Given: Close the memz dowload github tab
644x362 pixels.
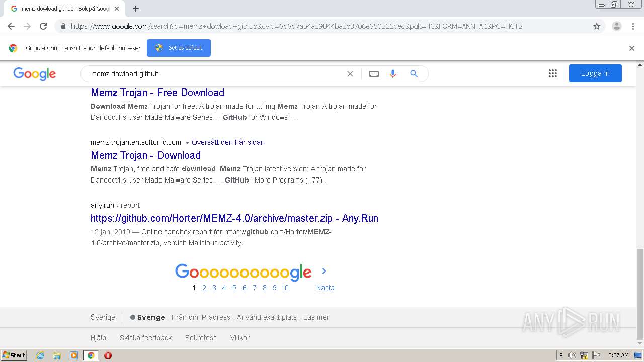Looking at the screenshot, I should click(117, 9).
